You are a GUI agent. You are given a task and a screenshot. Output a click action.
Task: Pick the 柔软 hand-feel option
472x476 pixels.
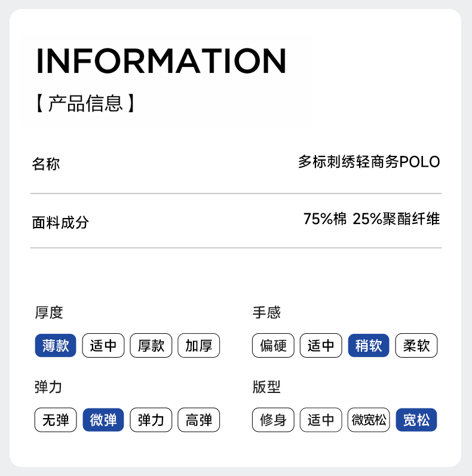(x=416, y=346)
